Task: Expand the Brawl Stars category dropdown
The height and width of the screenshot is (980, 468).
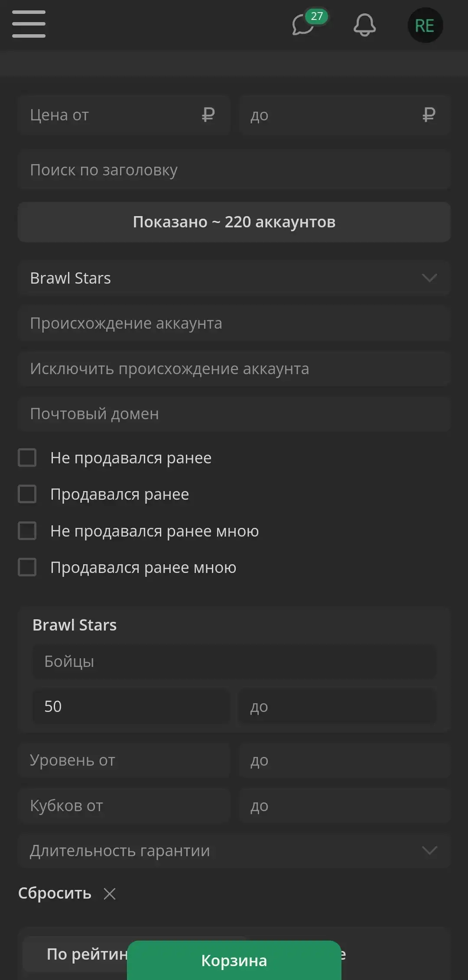Action: point(234,278)
